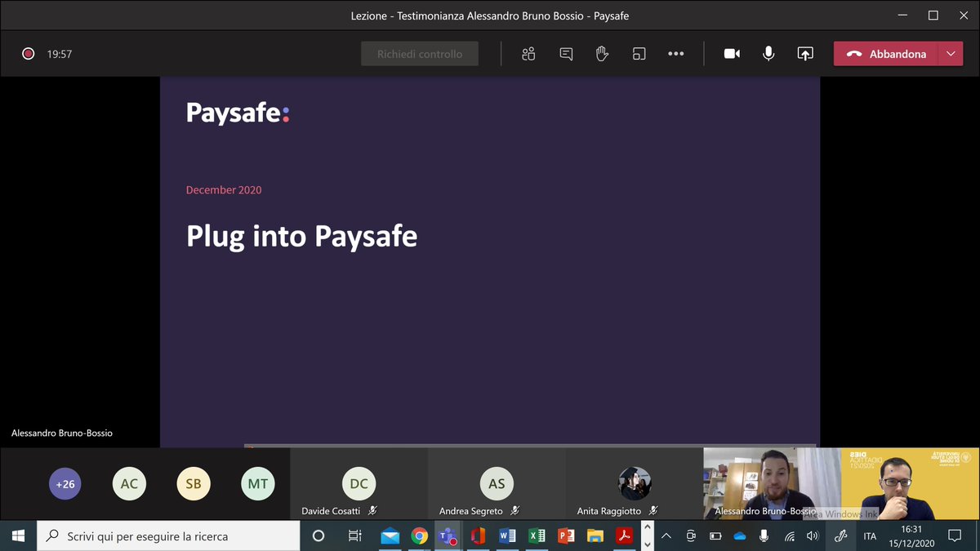Select participant avatar MT
This screenshot has height=551, width=980.
click(258, 483)
